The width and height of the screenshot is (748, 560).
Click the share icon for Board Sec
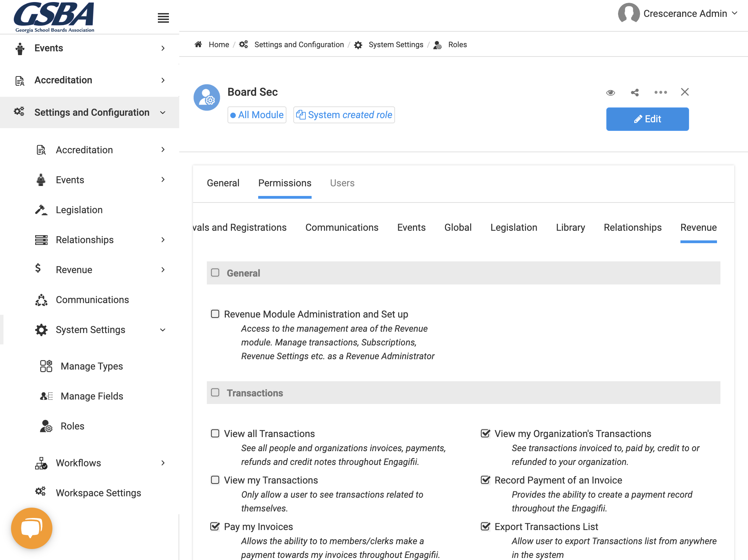tap(635, 92)
